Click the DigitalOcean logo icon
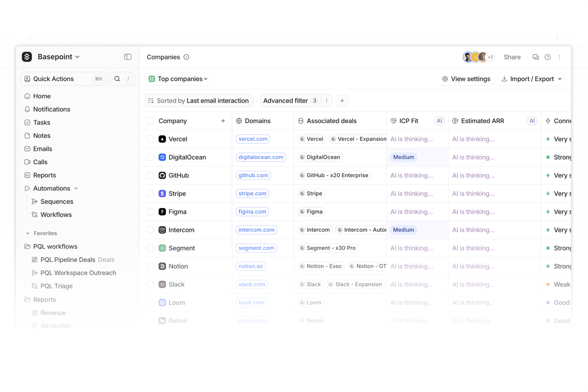 [x=162, y=157]
